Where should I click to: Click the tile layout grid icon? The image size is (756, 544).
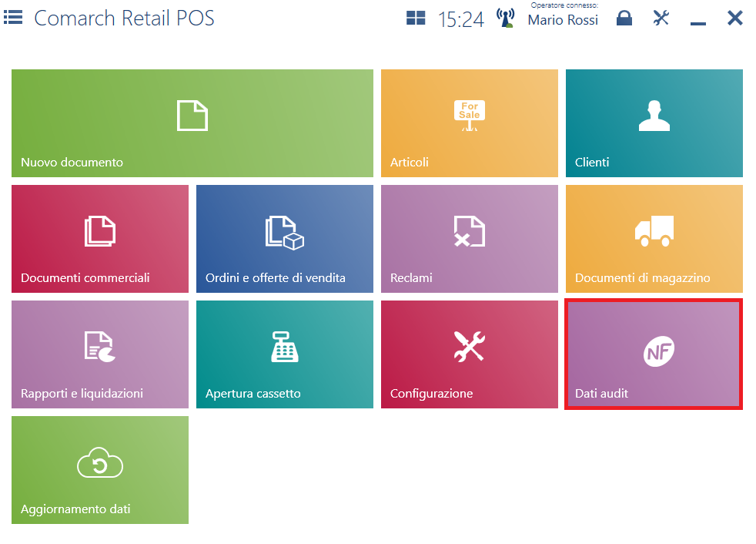[x=416, y=18]
